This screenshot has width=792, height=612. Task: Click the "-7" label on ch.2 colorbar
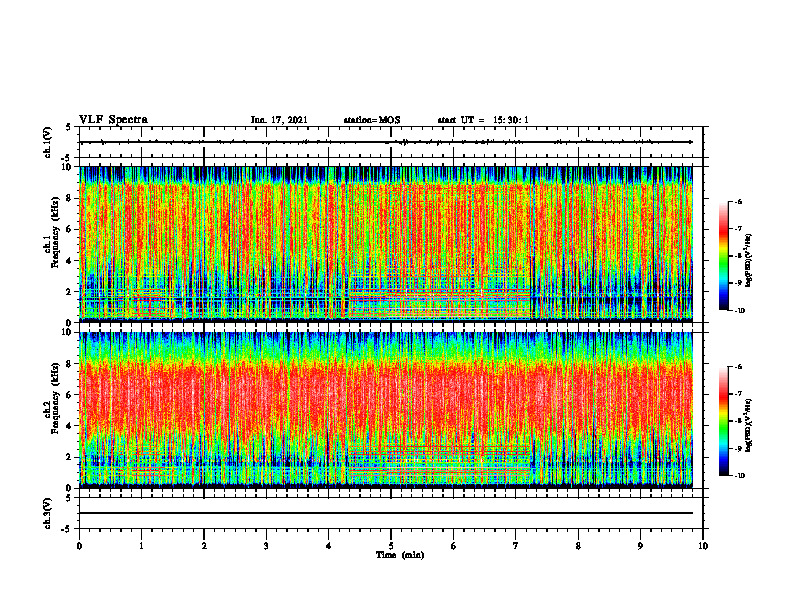(739, 394)
